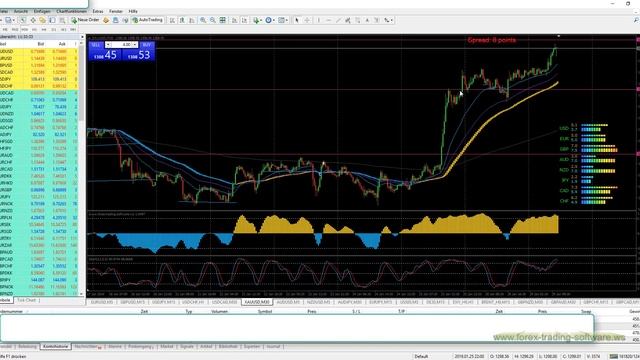Toggle the AutoTrading button
Viewport: 640px width, 360px height.
tap(147, 20)
